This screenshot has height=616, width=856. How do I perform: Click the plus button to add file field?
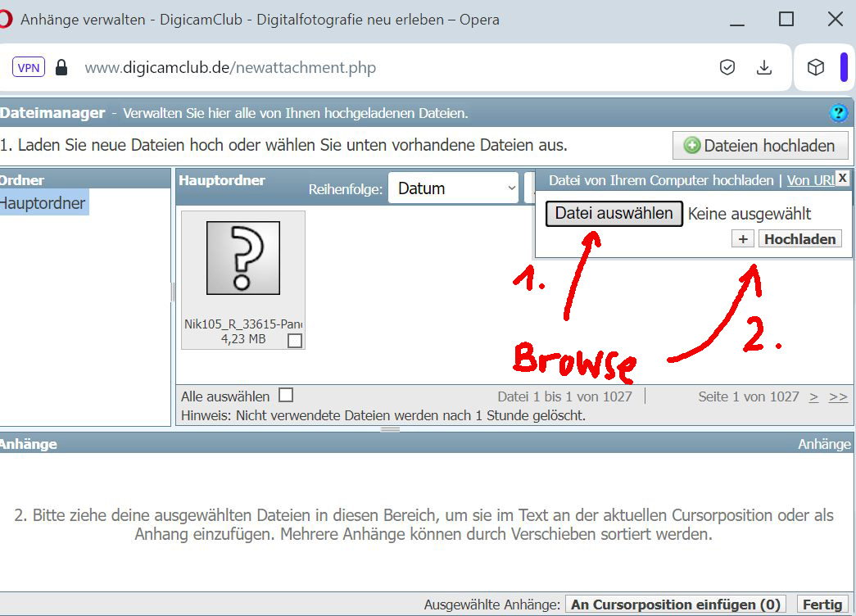click(743, 239)
